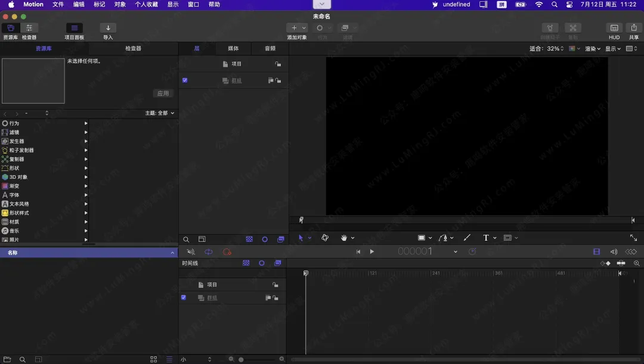This screenshot has height=364, width=644.
Task: Click the record animation button
Action: click(227, 252)
